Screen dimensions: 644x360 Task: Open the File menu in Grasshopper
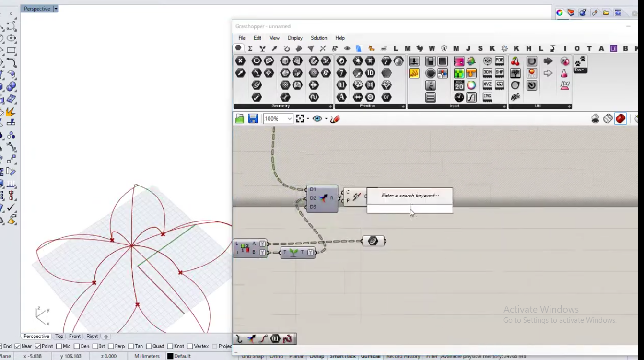[242, 38]
